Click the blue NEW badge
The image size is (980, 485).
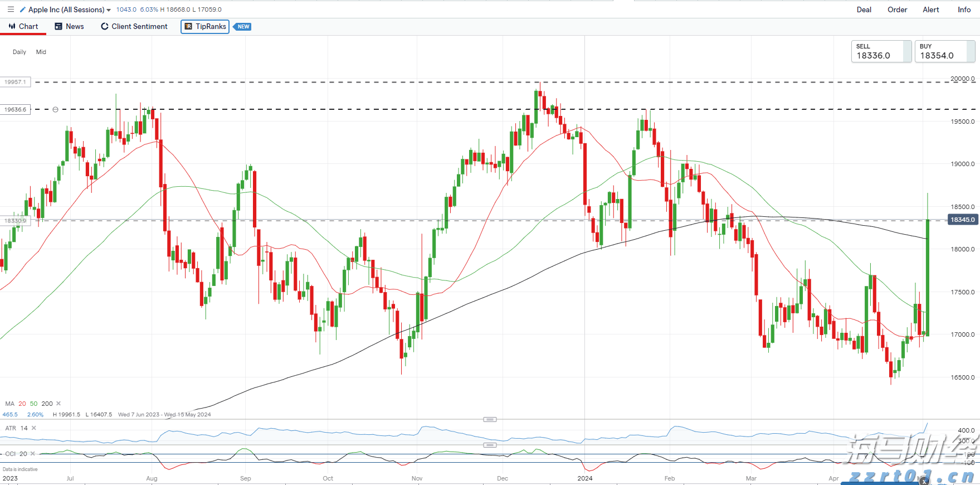(x=242, y=27)
